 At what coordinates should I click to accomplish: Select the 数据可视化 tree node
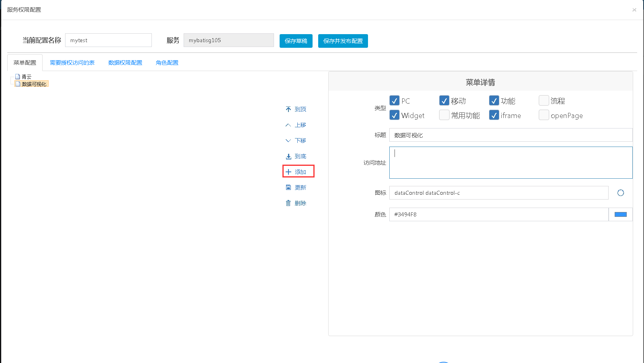pos(34,84)
